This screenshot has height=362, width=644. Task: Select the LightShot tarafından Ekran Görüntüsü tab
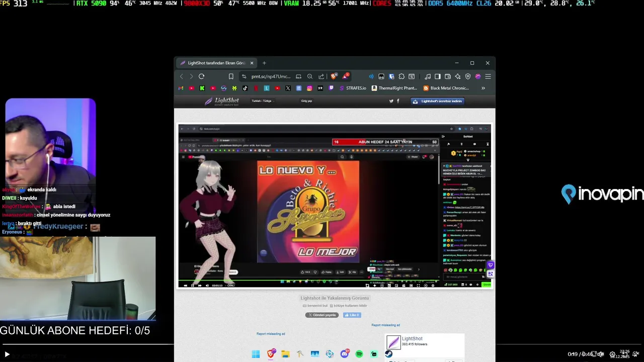216,63
